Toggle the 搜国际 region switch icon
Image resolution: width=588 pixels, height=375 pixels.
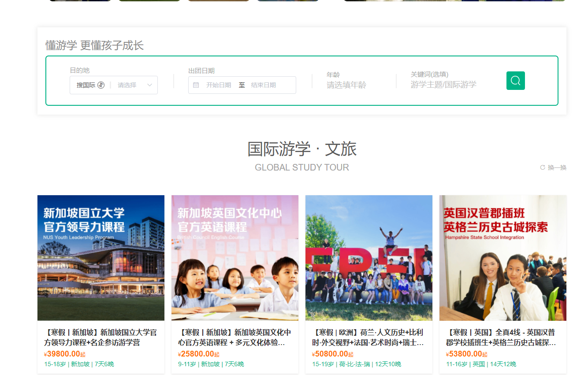(101, 85)
